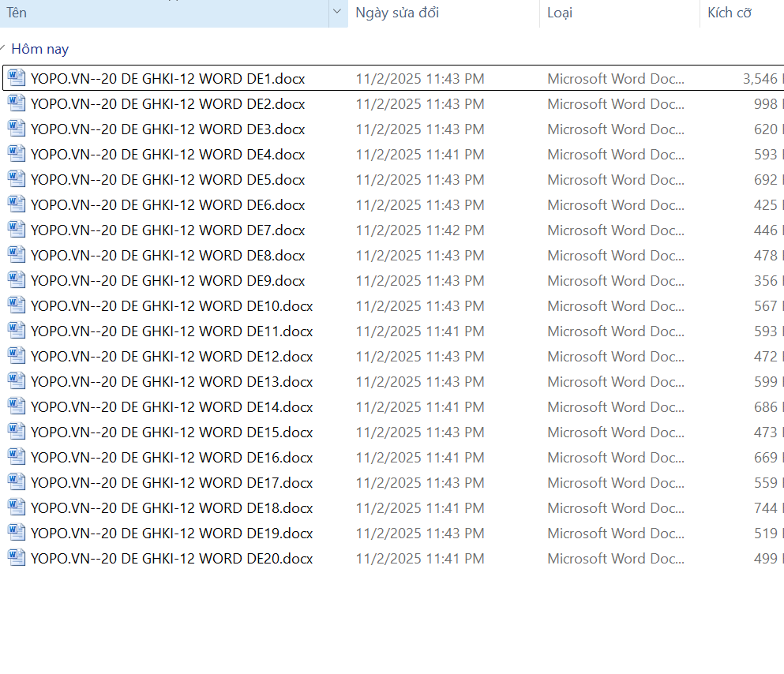Screen dimensions: 784x674
Task: Click the 519 size value of DE19.docx
Action: (766, 534)
